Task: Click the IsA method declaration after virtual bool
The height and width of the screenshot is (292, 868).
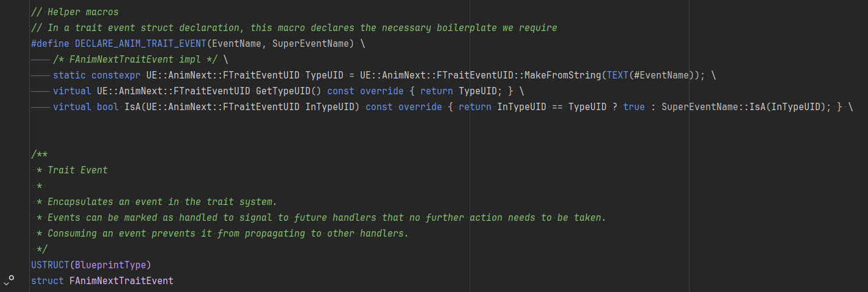Action: point(132,107)
